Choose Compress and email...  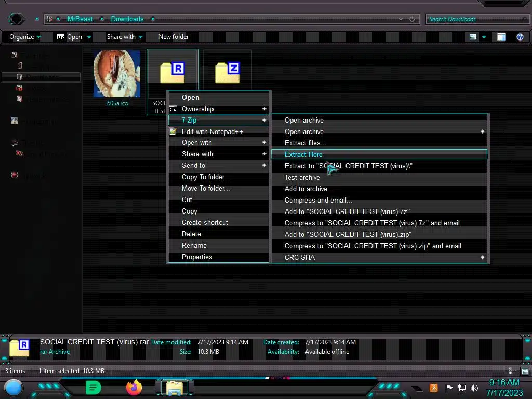[x=379, y=201]
